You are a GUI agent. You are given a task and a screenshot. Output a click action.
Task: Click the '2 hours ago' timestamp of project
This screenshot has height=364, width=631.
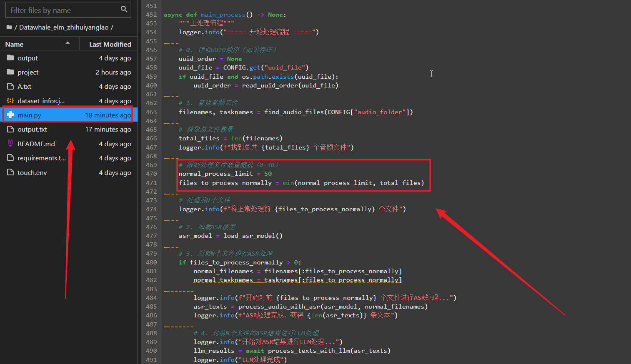tap(113, 72)
